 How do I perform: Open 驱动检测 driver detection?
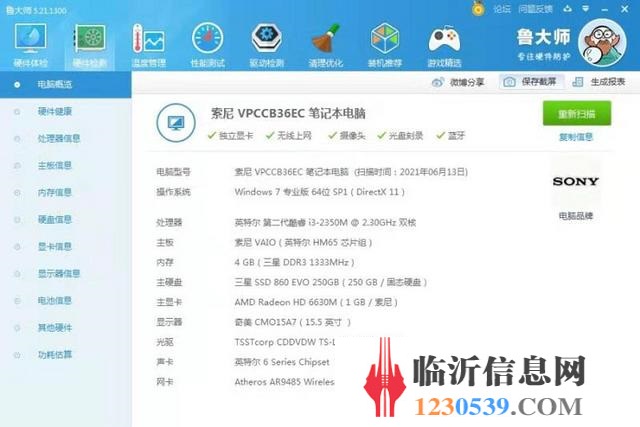(267, 45)
